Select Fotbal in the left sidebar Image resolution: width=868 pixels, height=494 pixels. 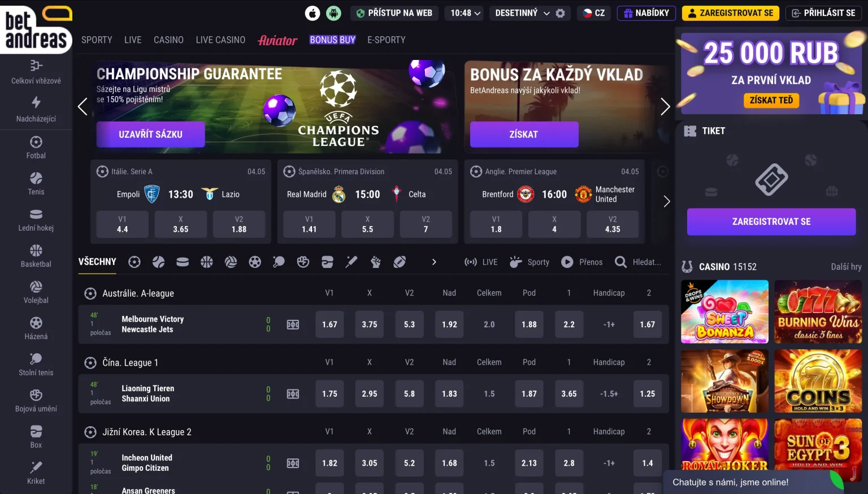coord(36,148)
